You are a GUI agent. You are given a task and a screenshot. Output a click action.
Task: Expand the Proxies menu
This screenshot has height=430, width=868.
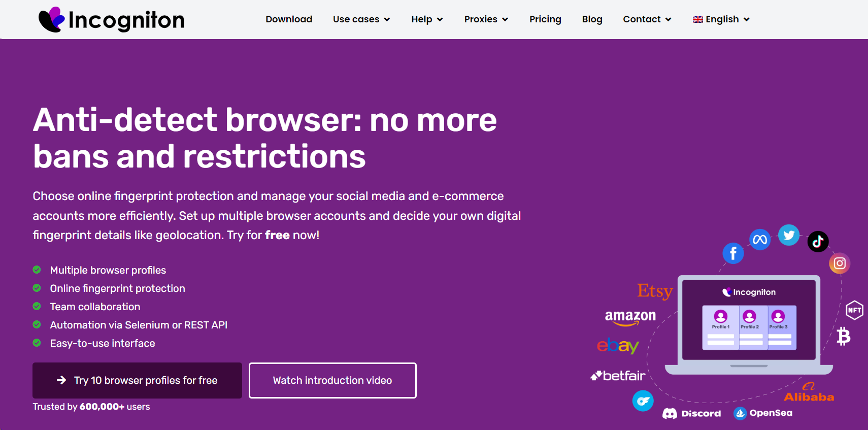point(486,19)
